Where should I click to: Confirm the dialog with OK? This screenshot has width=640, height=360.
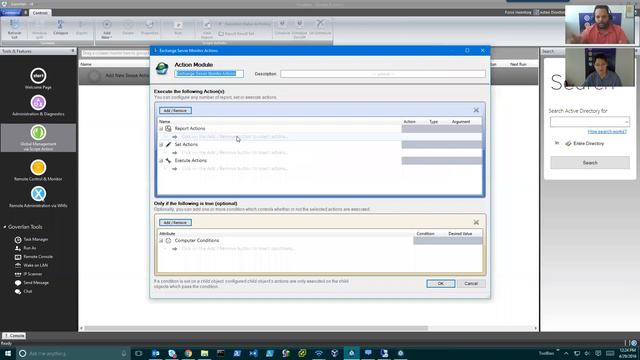click(440, 283)
